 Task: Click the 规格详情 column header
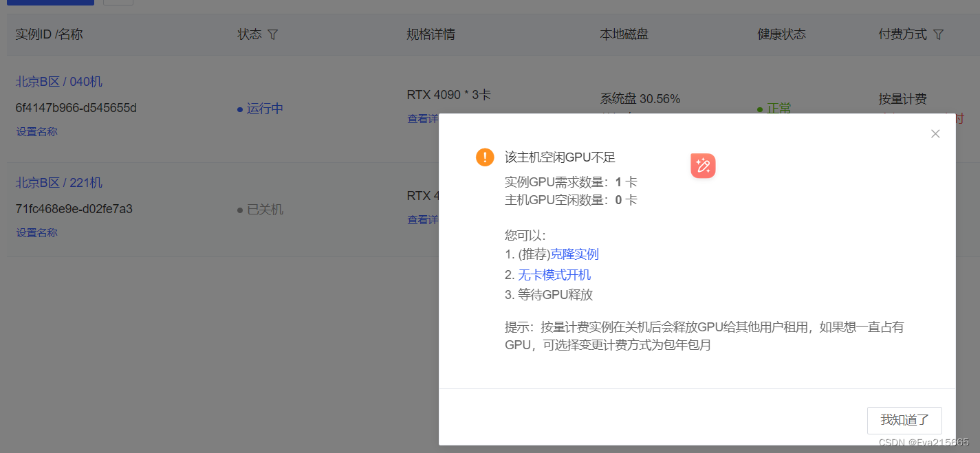[x=431, y=34]
